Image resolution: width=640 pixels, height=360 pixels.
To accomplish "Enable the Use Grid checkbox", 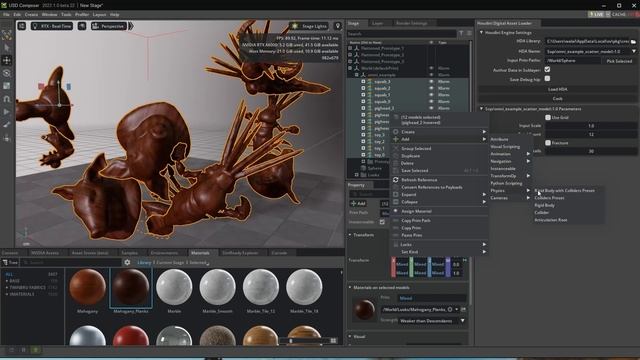I will click(x=548, y=118).
